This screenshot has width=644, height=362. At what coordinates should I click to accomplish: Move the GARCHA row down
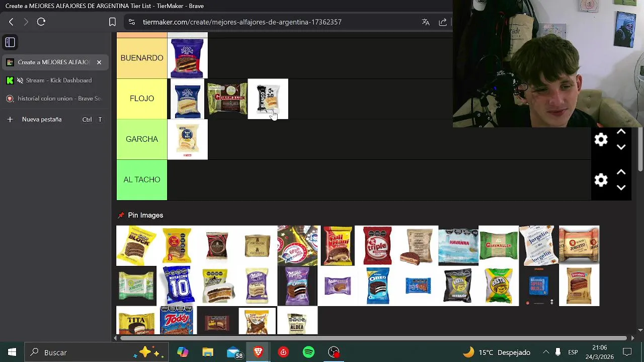pyautogui.click(x=621, y=147)
